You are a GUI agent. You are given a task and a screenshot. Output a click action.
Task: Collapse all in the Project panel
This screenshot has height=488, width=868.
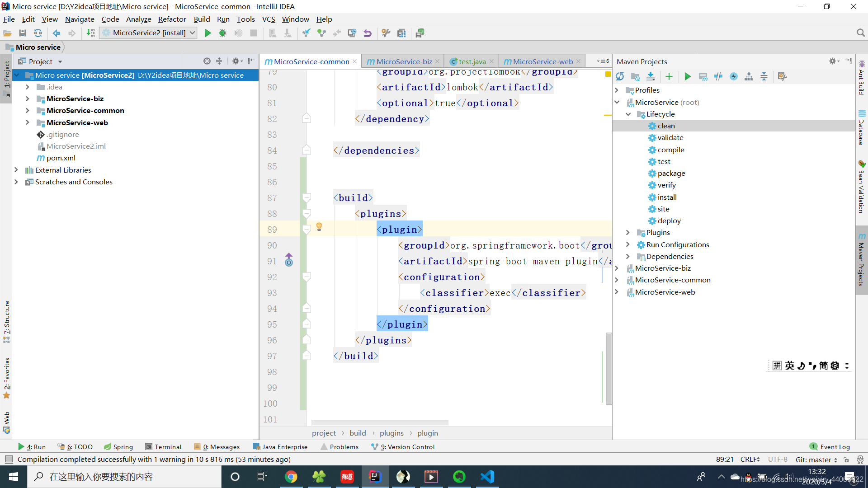[x=219, y=61]
